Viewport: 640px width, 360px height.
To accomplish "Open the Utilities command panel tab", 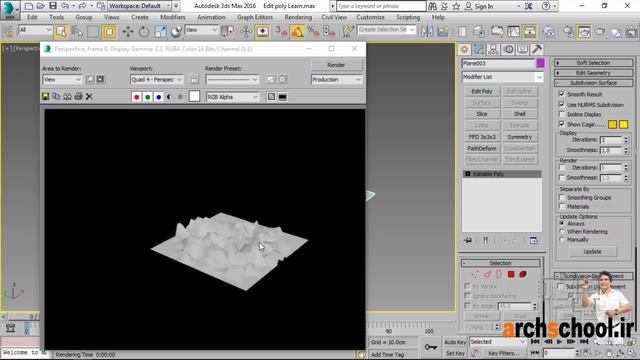I will (537, 49).
